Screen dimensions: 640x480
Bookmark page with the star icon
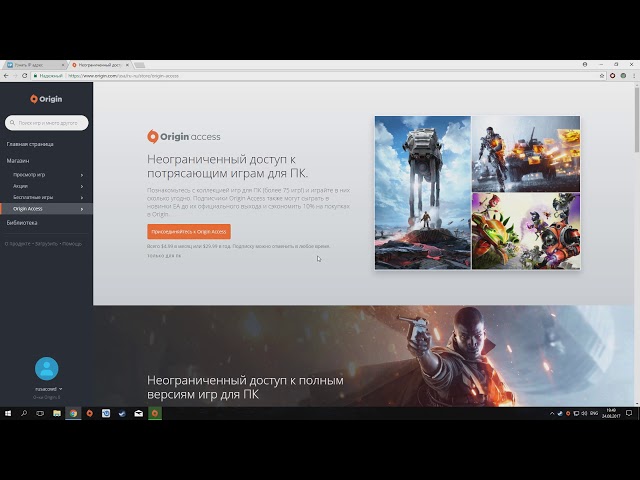tap(602, 76)
